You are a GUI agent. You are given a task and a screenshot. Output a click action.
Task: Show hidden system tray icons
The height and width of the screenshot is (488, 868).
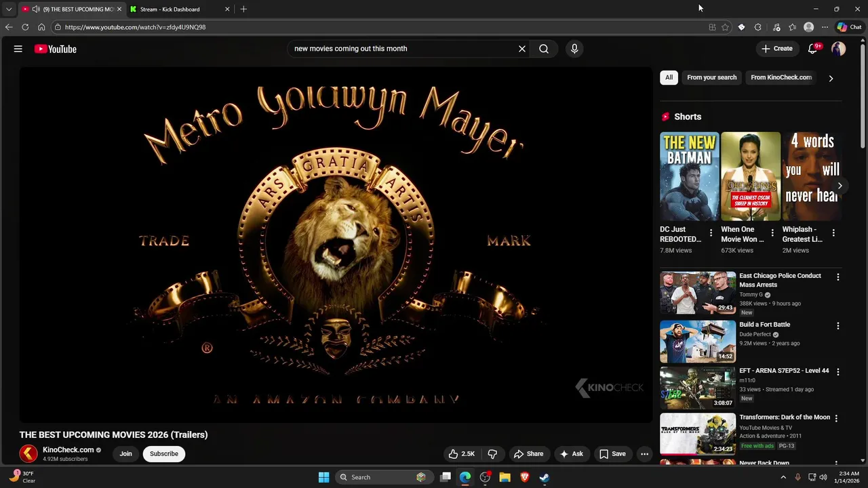(x=783, y=477)
